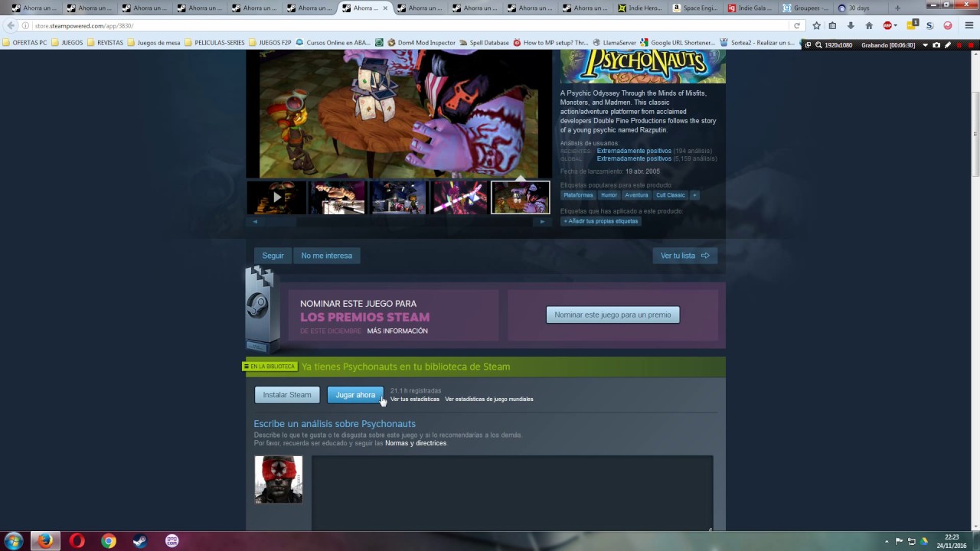Click the Cult Classic tag
The width and height of the screenshot is (980, 551).
(x=670, y=195)
